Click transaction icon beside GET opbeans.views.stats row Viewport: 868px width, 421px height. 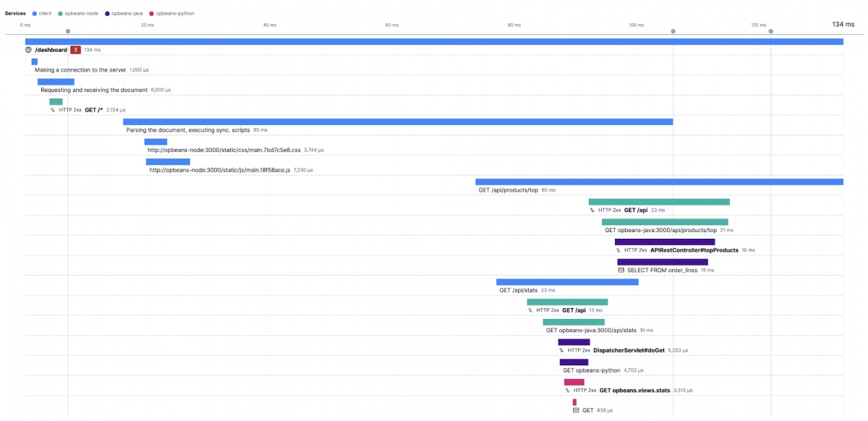[x=568, y=390]
